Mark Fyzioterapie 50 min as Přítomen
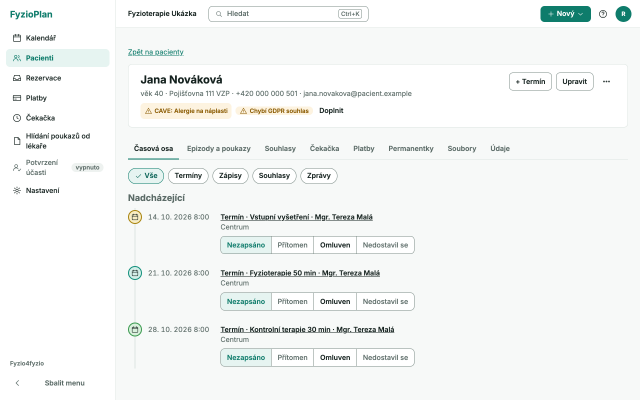This screenshot has height=400, width=640. (x=292, y=301)
